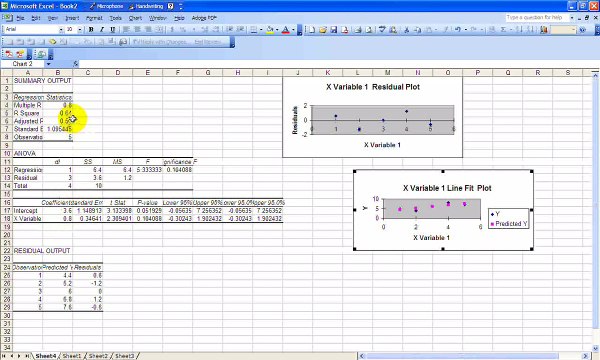Launch the Chart Wizard icon

click(543, 29)
